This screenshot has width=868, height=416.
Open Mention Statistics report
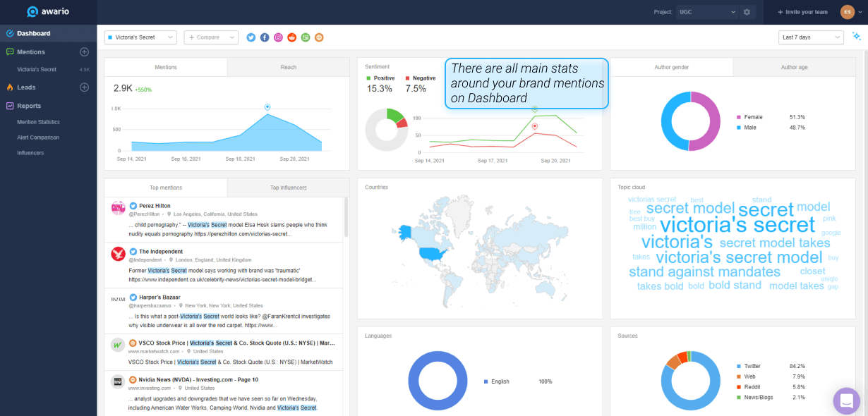tap(38, 122)
